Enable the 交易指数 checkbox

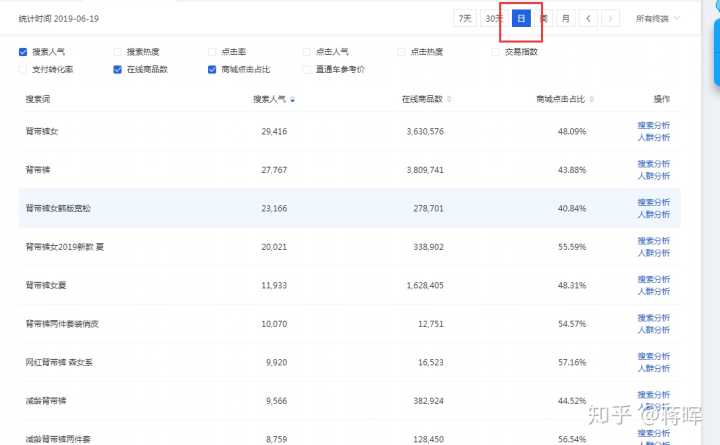tap(496, 51)
